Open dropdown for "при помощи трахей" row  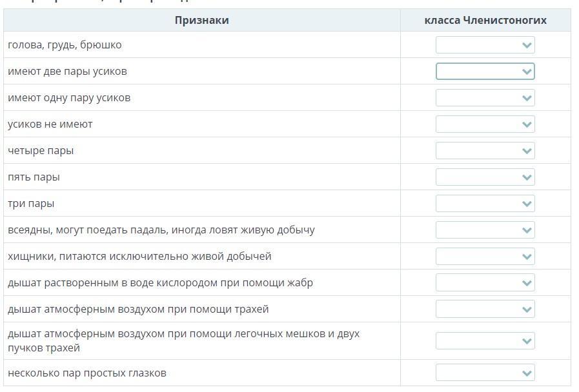(x=485, y=309)
